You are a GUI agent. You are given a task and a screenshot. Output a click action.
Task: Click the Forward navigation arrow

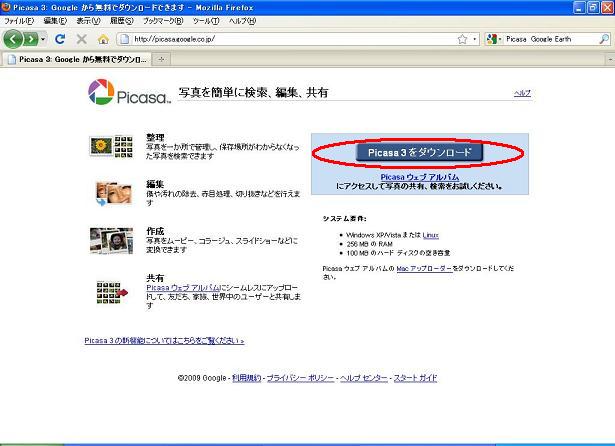click(x=31, y=39)
